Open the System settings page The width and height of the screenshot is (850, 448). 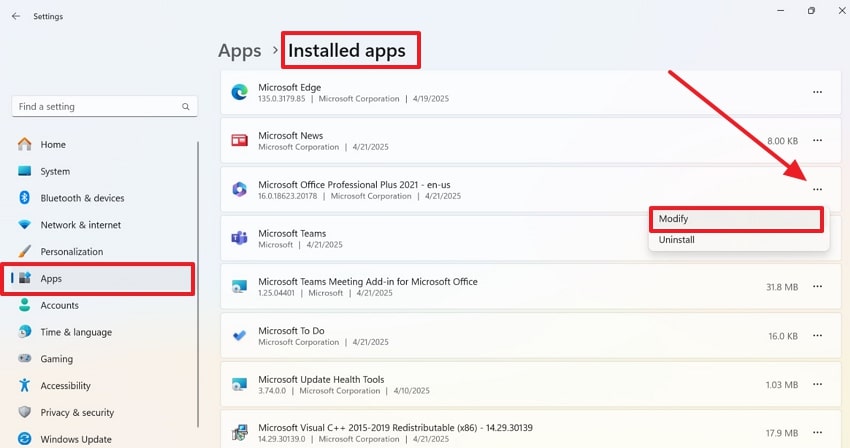tap(103, 171)
